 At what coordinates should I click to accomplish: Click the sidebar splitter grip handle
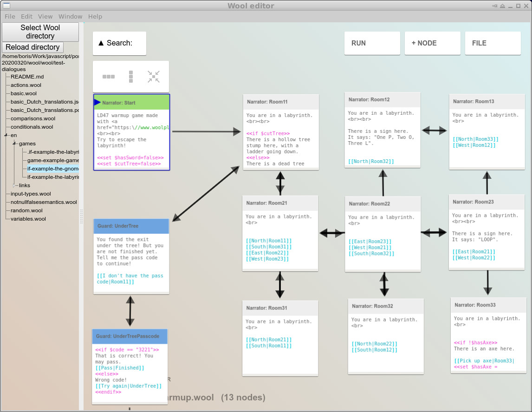pyautogui.click(x=81, y=216)
